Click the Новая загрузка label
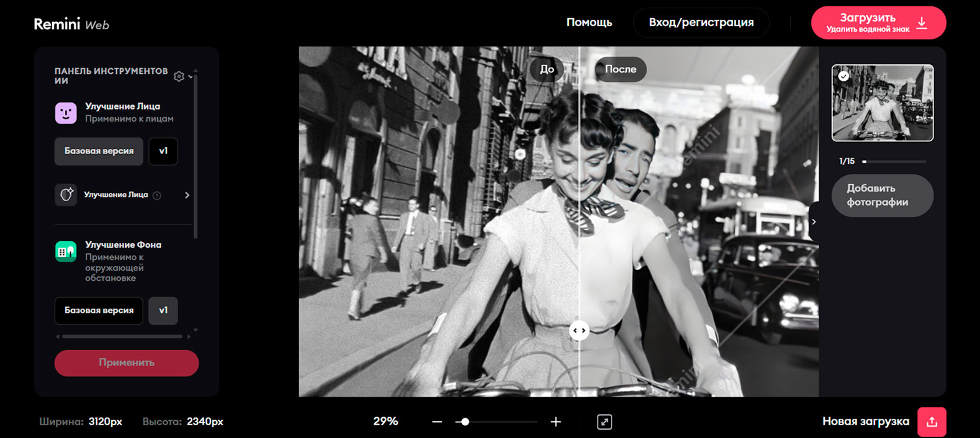 [865, 421]
